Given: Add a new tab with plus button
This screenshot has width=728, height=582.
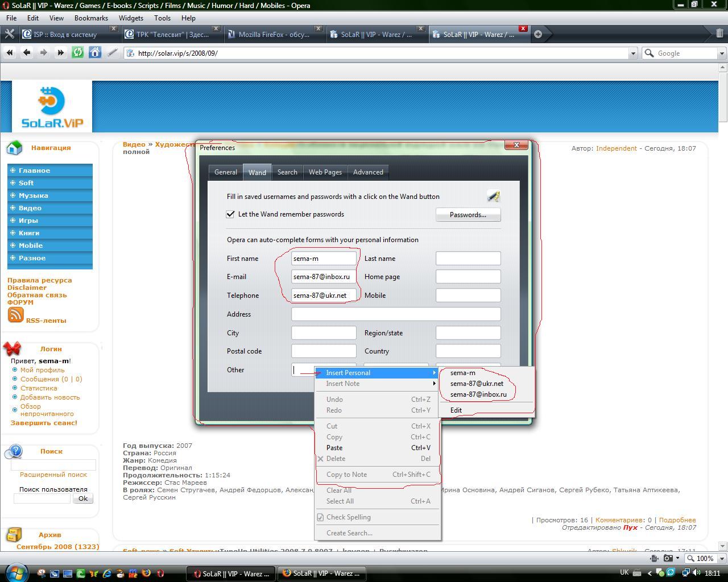Looking at the screenshot, I should (x=538, y=34).
